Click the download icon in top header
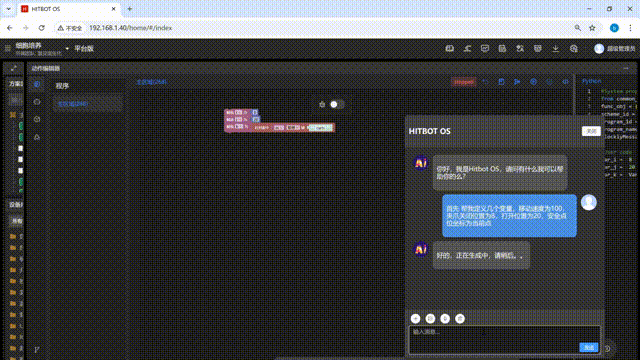 [556, 49]
